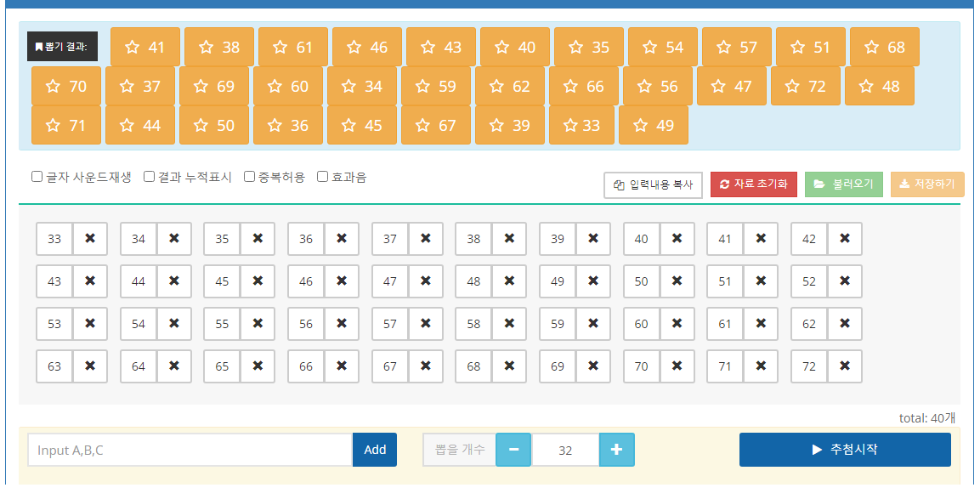980x499 pixels.
Task: Delete entry 66 using its X icon
Action: pos(341,366)
